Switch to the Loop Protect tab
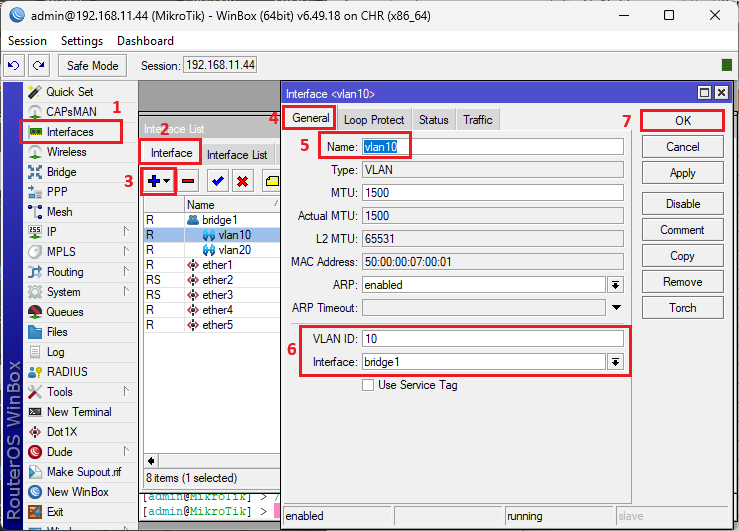Viewport: 739px width, 531px height. 374,120
